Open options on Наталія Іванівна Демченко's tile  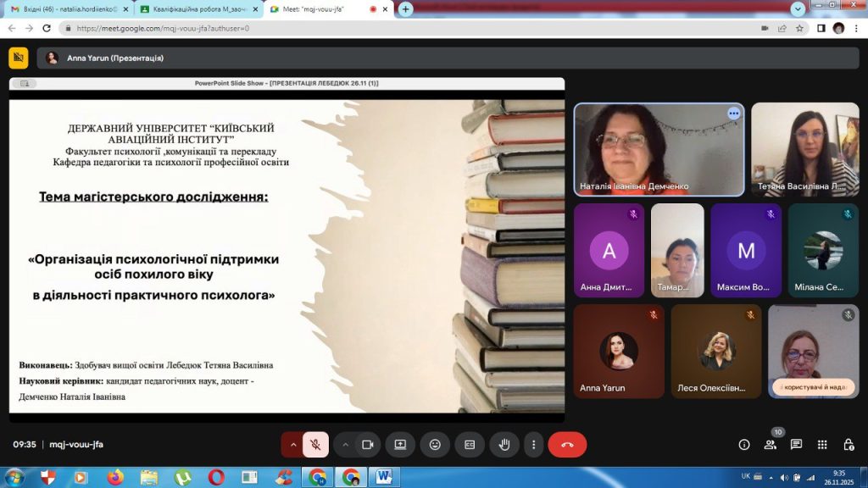[x=733, y=114]
